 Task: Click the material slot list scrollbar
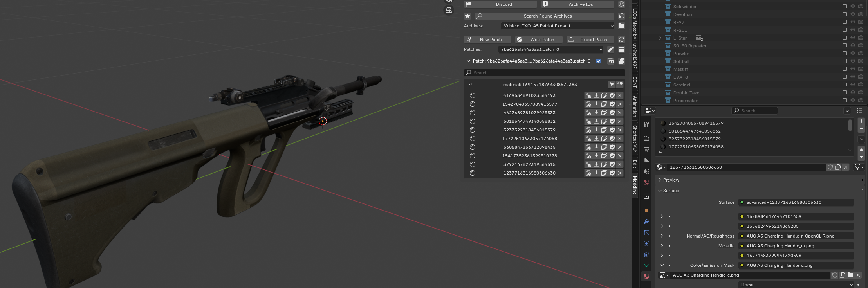click(x=850, y=126)
